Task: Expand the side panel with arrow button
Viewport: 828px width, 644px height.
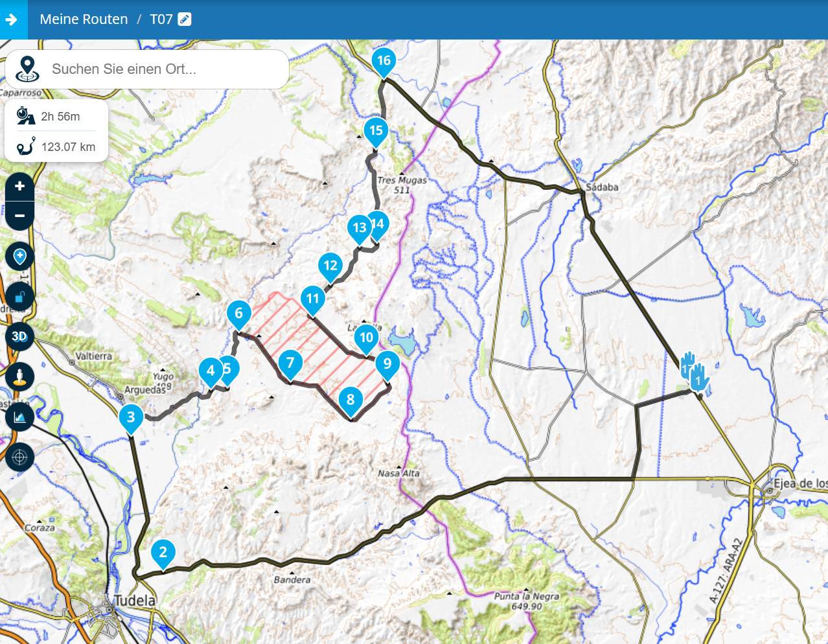Action: pos(12,19)
